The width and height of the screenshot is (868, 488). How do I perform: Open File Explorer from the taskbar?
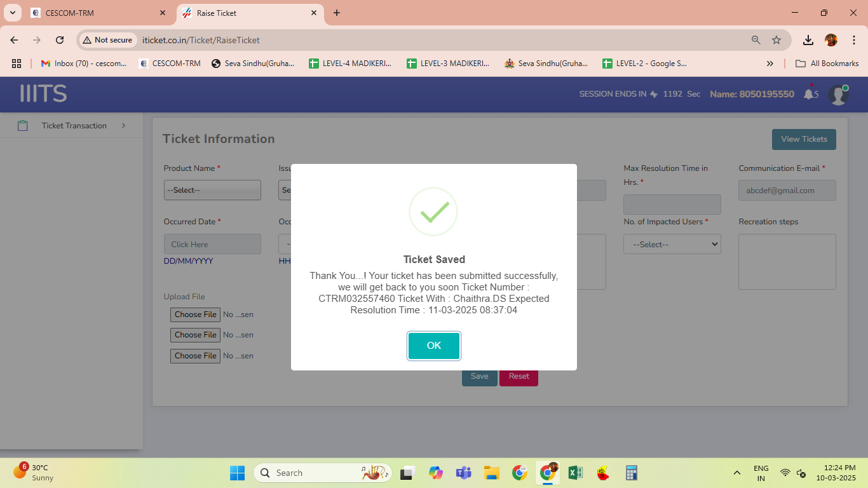491,473
